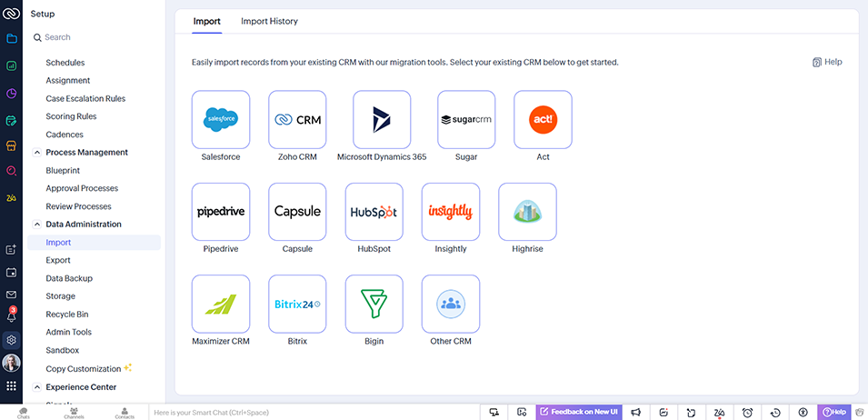Open Channels in the bottom bar
The width and height of the screenshot is (868, 420).
(74, 412)
